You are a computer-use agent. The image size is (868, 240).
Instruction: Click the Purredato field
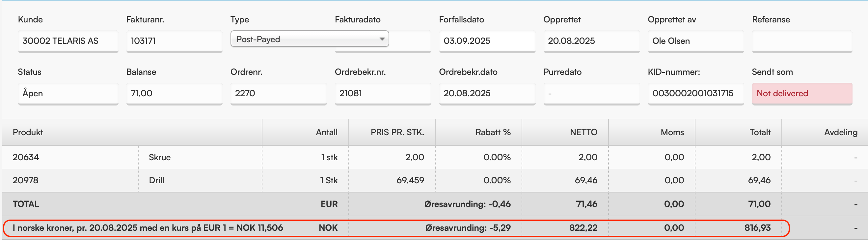pos(591,93)
